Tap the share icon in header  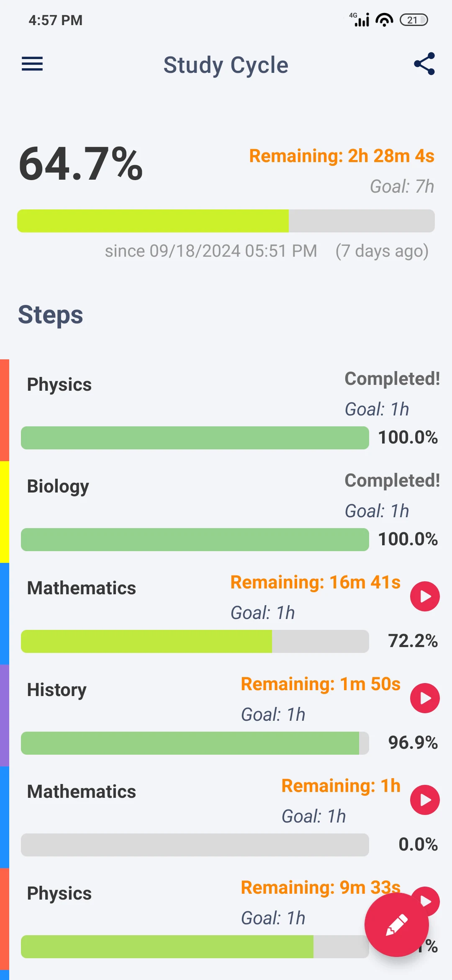(x=424, y=64)
